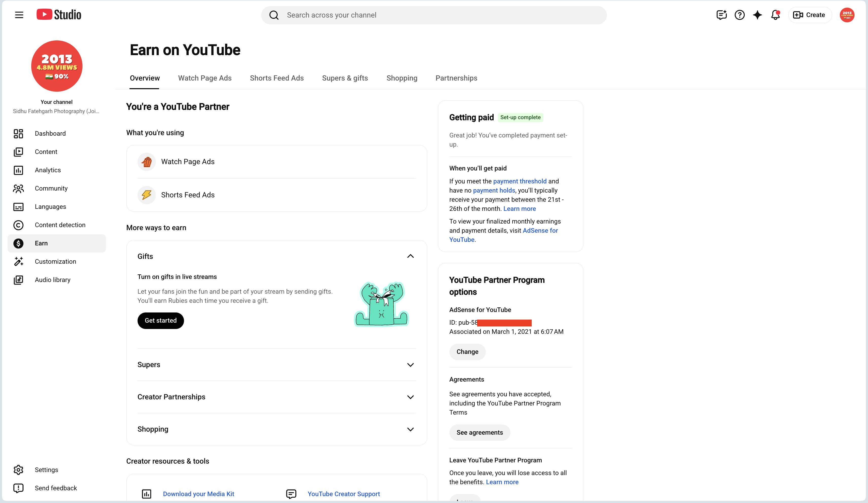The height and width of the screenshot is (503, 868).
Task: Click the Community sidebar icon
Action: pyautogui.click(x=18, y=188)
